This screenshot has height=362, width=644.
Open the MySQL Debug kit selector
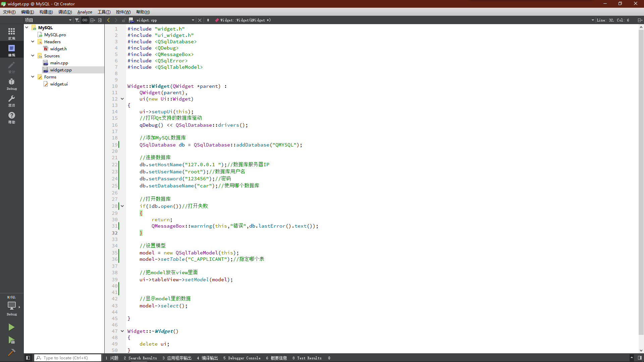[x=12, y=306]
